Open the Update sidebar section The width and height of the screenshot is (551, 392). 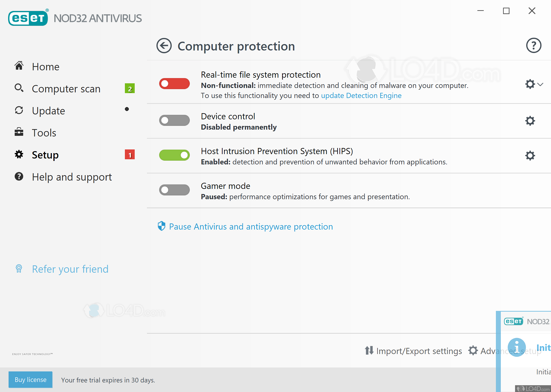(48, 111)
